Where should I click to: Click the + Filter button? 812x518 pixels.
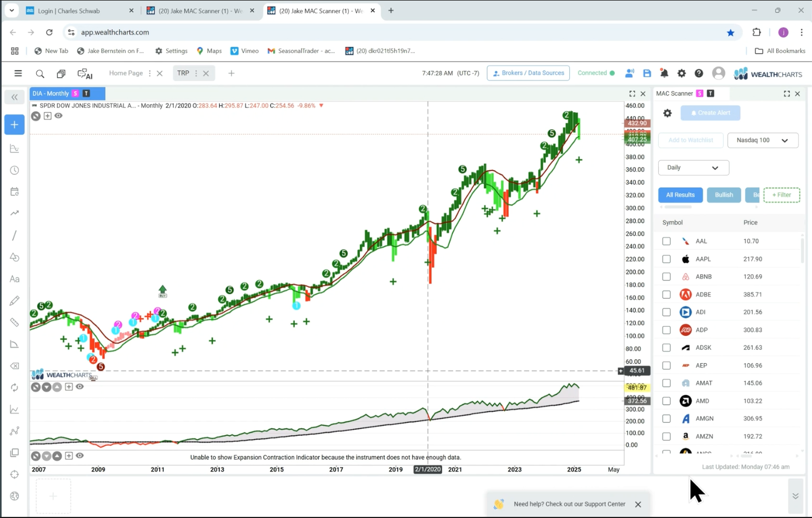tap(781, 195)
